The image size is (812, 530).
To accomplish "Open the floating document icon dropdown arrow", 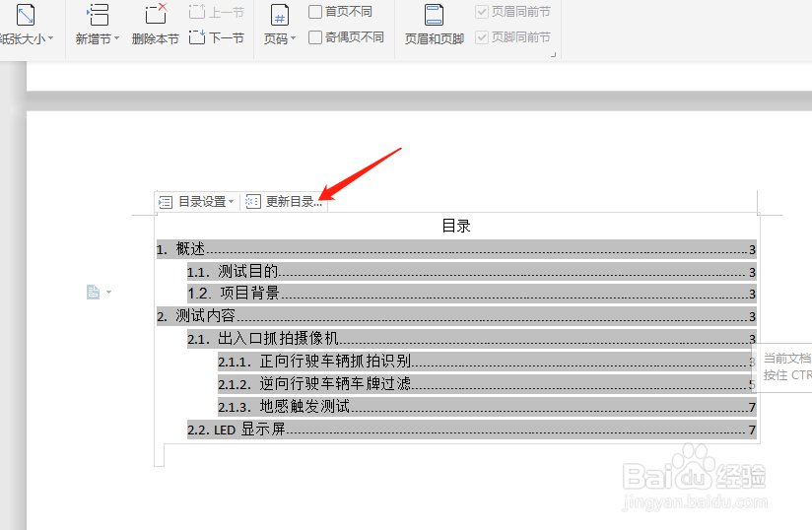I will pos(108,292).
